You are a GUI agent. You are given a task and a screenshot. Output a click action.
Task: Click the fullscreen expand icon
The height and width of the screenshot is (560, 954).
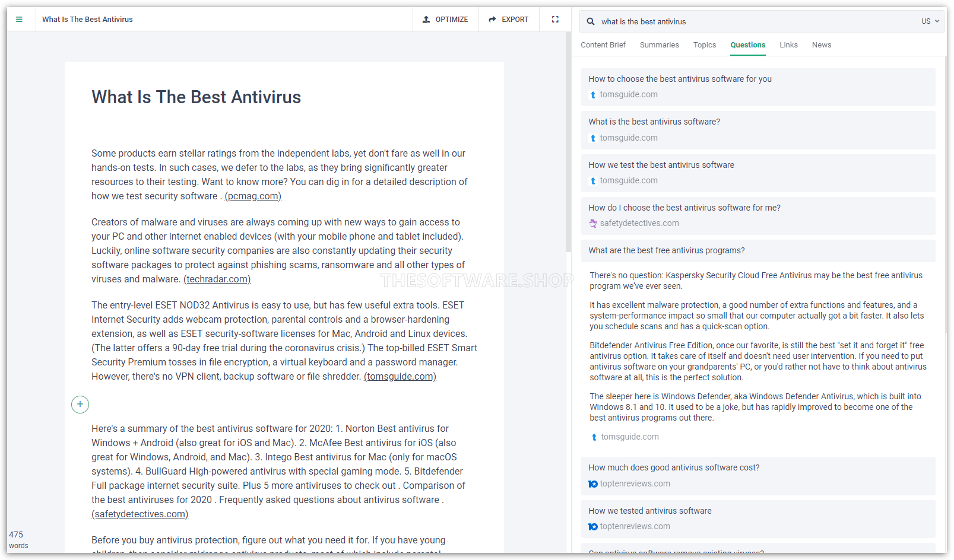pyautogui.click(x=555, y=20)
